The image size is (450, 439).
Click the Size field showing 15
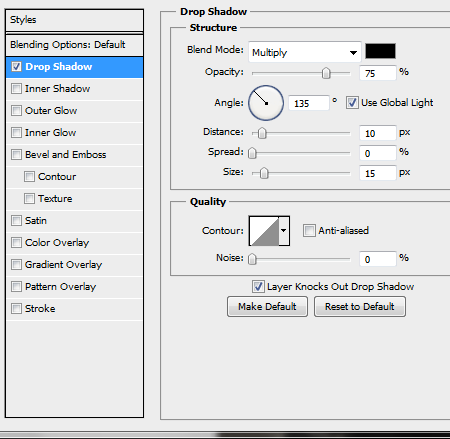click(378, 173)
